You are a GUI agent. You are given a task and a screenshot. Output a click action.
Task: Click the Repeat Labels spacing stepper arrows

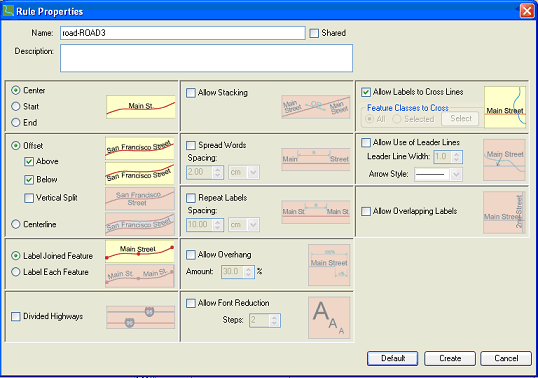pyautogui.click(x=218, y=225)
